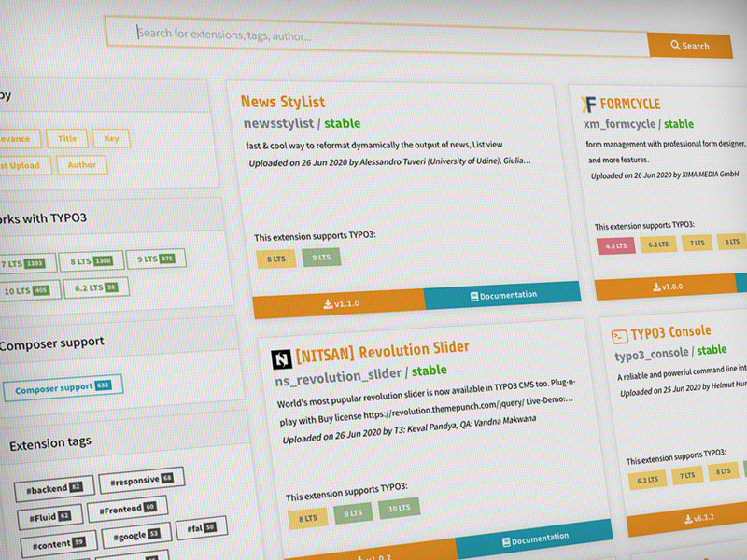747x560 pixels.
Task: Select the #Frontend extension tag
Action: coord(127,509)
